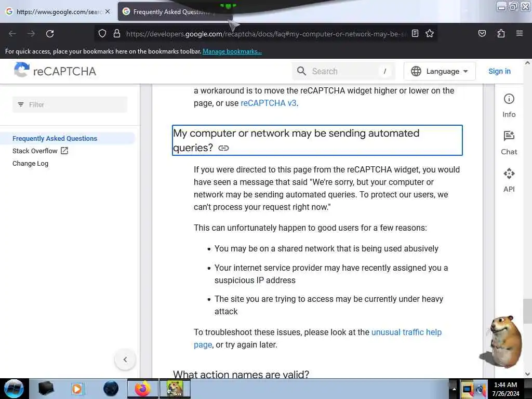Click the browser forward arrow
The width and height of the screenshot is (532, 399).
(31, 34)
